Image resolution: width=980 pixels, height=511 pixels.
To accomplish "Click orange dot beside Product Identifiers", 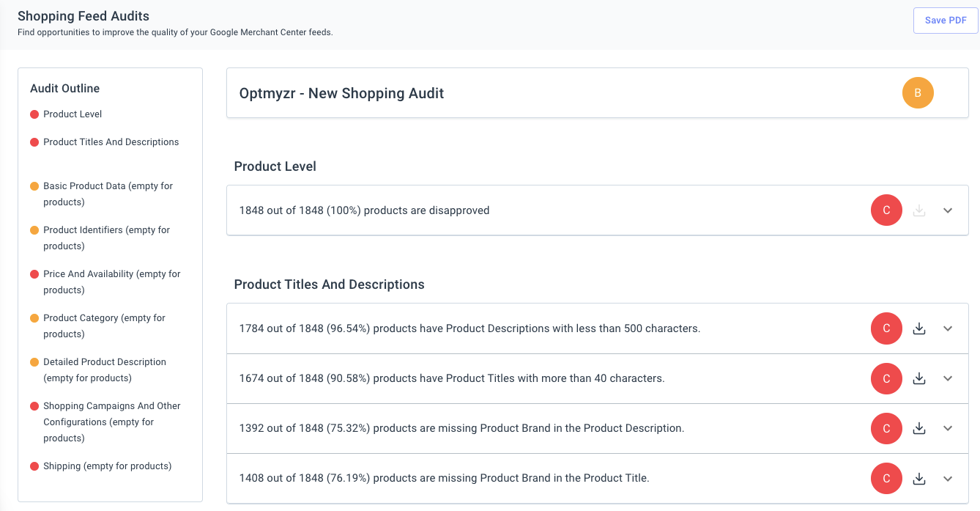I will [x=34, y=230].
